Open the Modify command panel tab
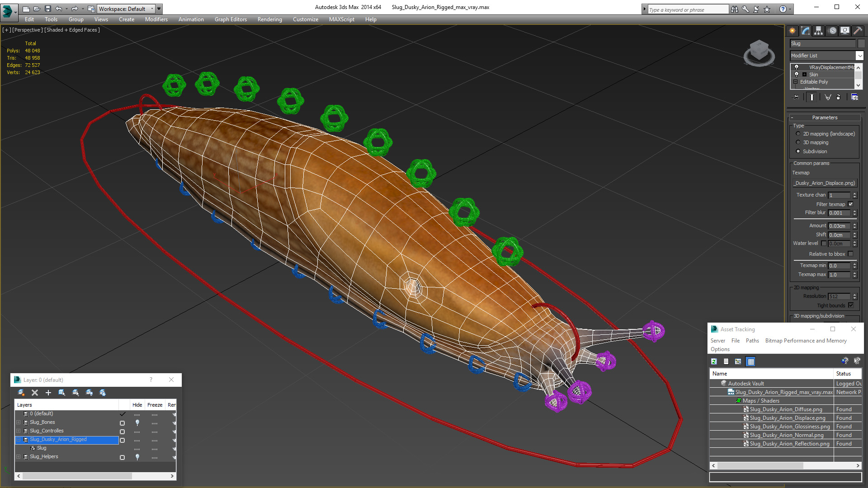 click(x=805, y=31)
